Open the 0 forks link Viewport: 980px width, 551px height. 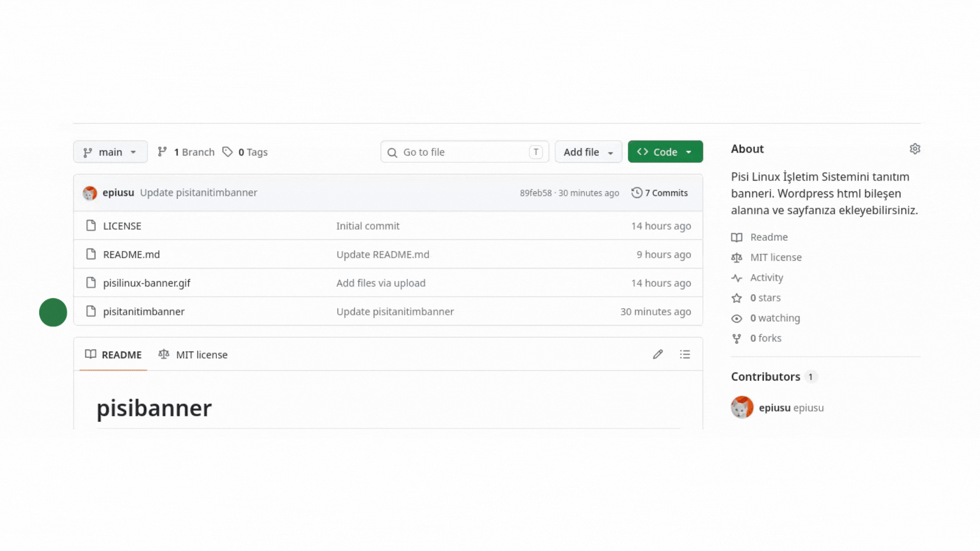click(x=766, y=338)
